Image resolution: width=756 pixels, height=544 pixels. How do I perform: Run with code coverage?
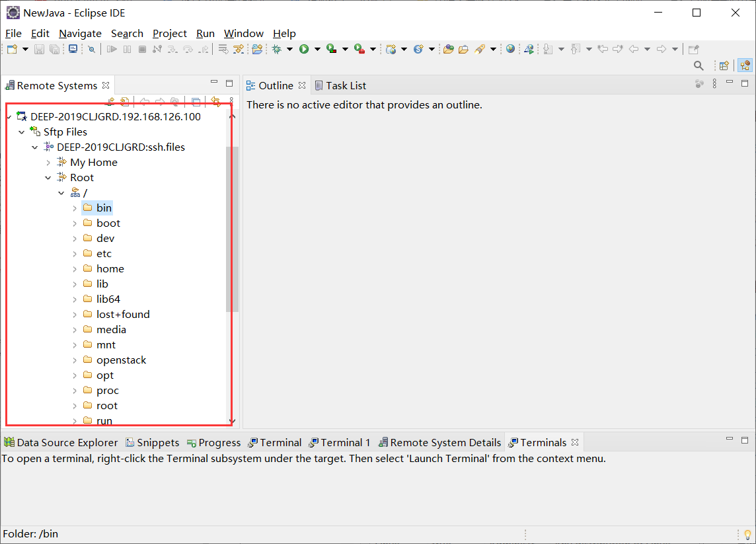pyautogui.click(x=330, y=48)
